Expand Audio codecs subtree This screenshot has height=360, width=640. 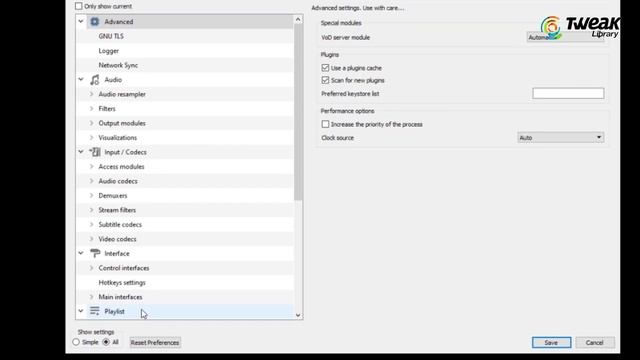(91, 181)
